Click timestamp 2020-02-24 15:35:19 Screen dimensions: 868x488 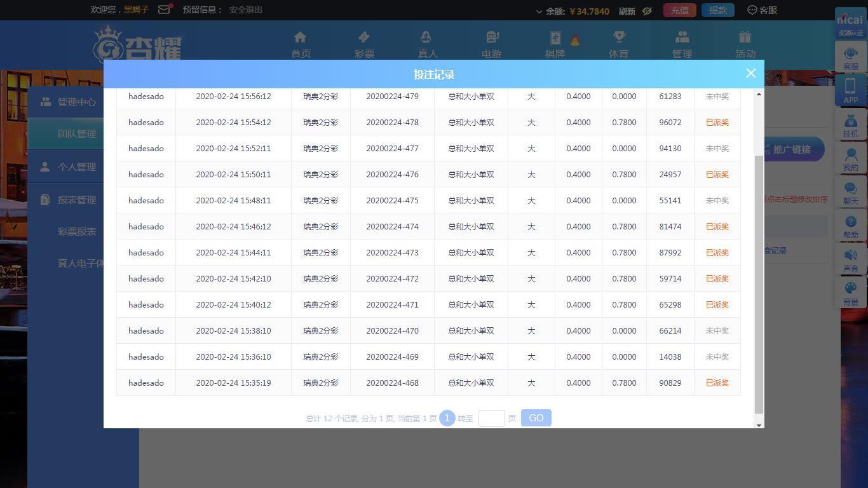coord(233,383)
